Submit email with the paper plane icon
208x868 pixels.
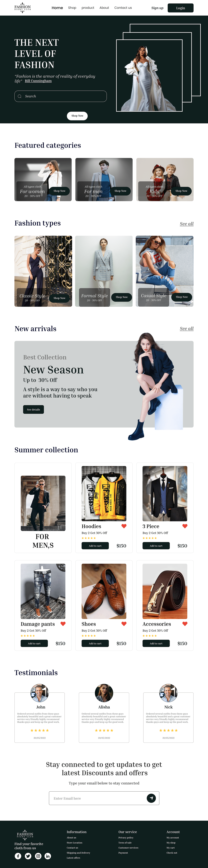pyautogui.click(x=151, y=798)
